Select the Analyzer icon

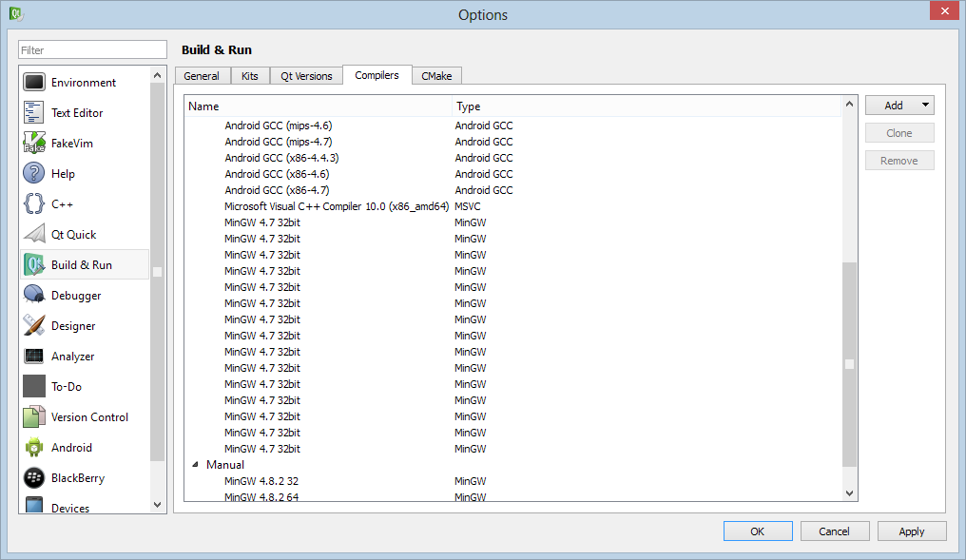[34, 357]
